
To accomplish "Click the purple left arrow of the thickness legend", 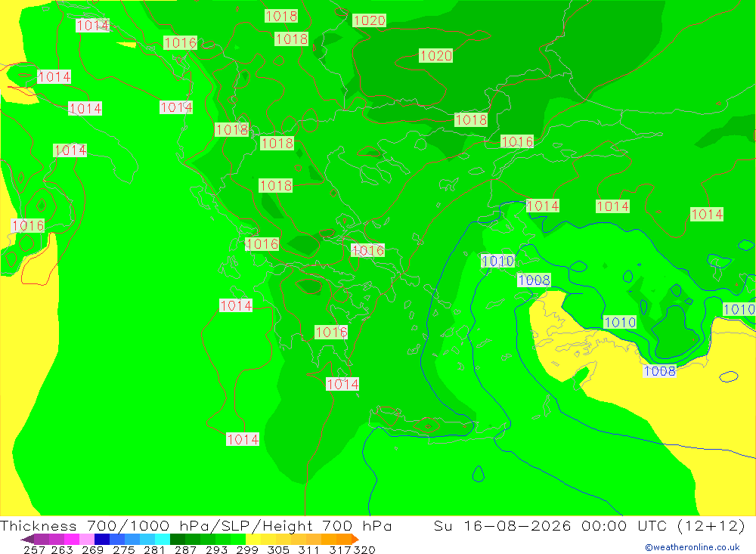I will pos(27,539).
